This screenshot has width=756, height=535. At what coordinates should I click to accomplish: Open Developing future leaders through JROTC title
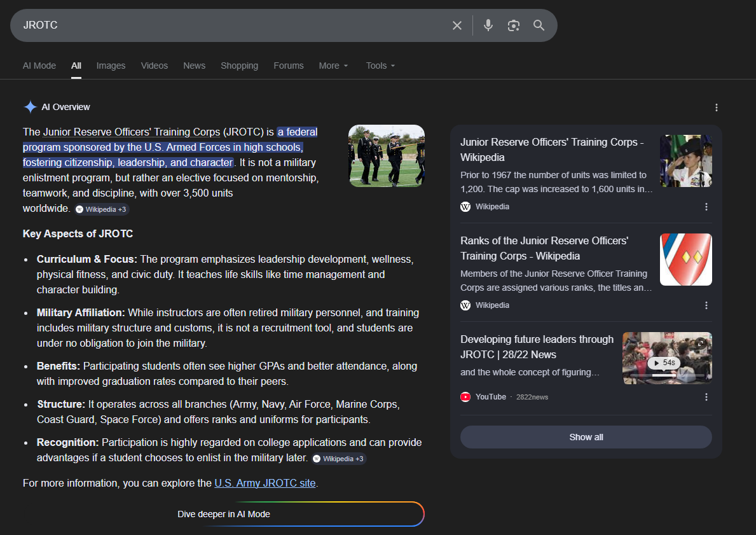coord(537,346)
